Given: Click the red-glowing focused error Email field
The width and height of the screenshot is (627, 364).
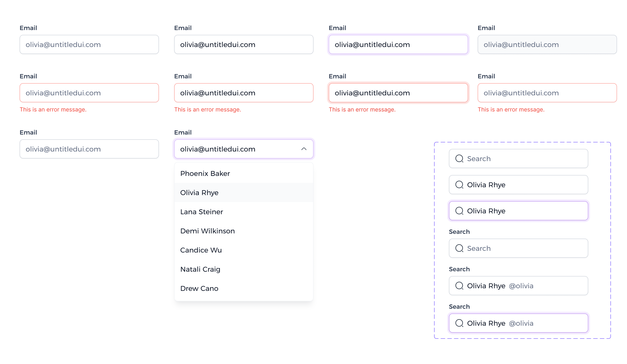Looking at the screenshot, I should (398, 93).
